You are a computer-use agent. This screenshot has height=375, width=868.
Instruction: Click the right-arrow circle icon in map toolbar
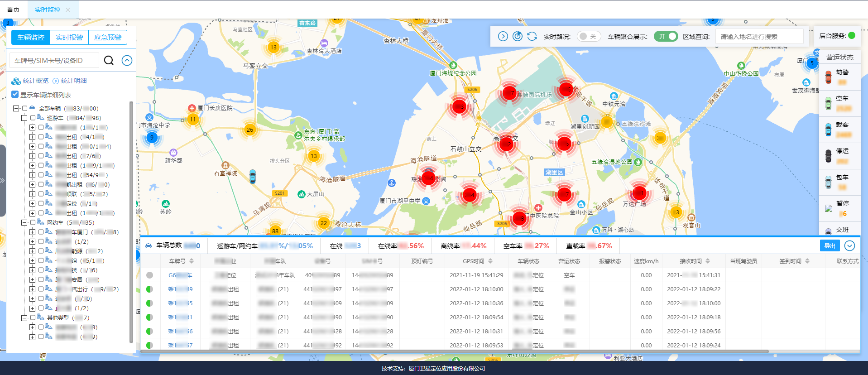point(503,36)
